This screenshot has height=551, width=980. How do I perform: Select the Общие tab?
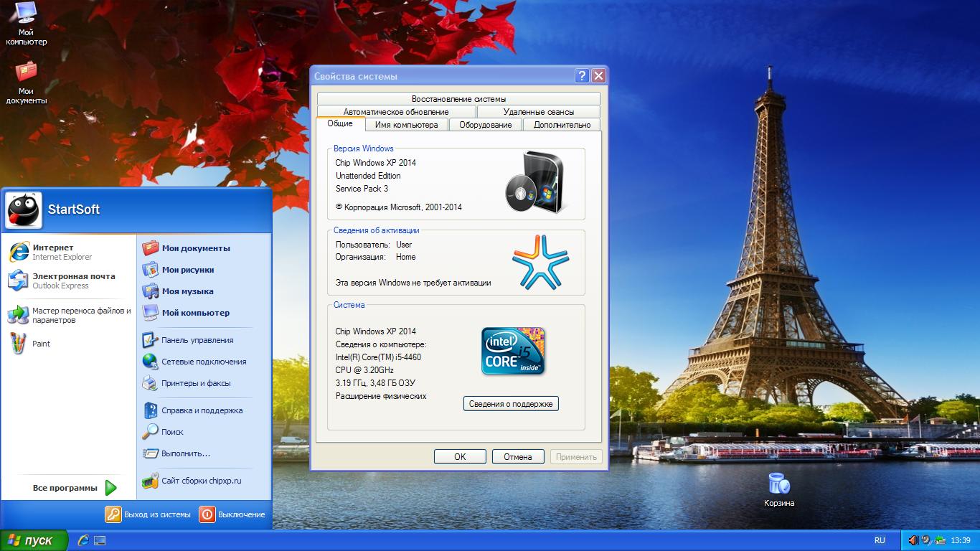click(340, 123)
